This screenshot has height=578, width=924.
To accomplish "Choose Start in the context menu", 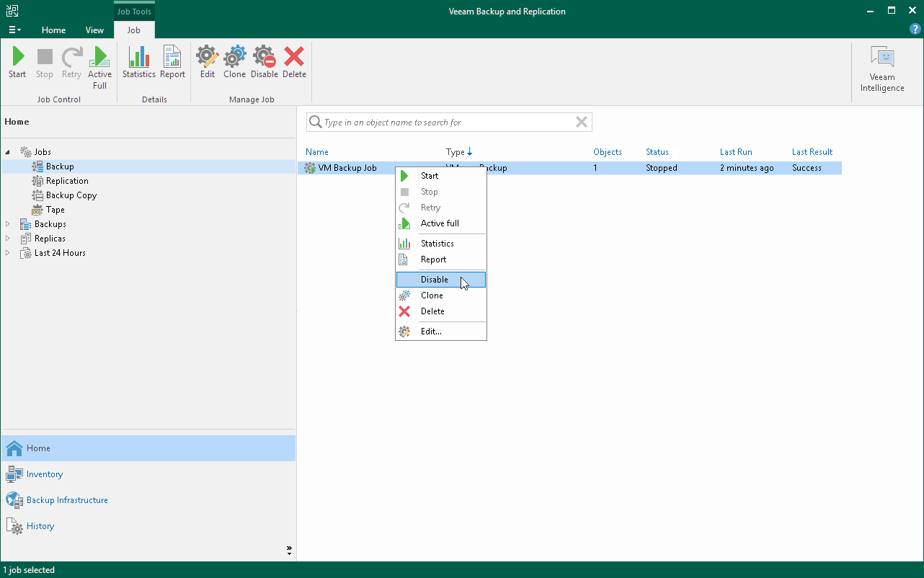I will [x=441, y=176].
